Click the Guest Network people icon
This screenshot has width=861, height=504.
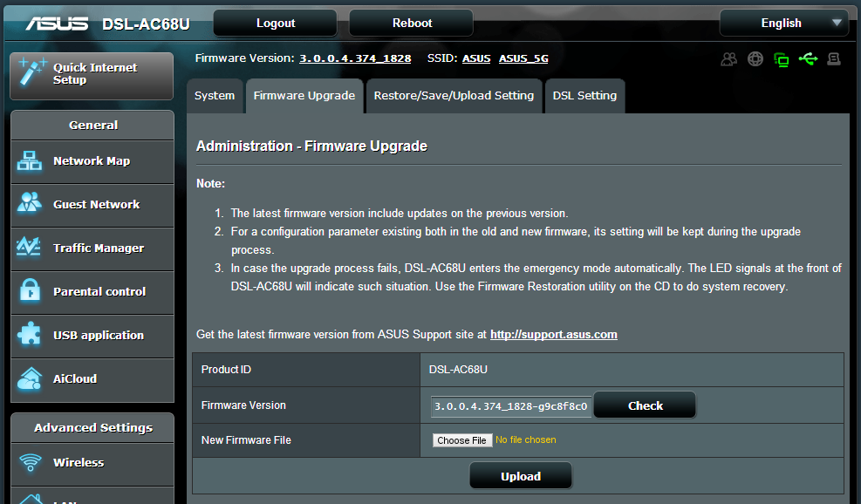29,202
